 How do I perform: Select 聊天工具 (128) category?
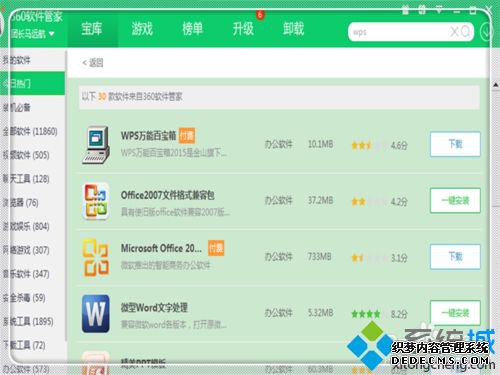(x=32, y=179)
